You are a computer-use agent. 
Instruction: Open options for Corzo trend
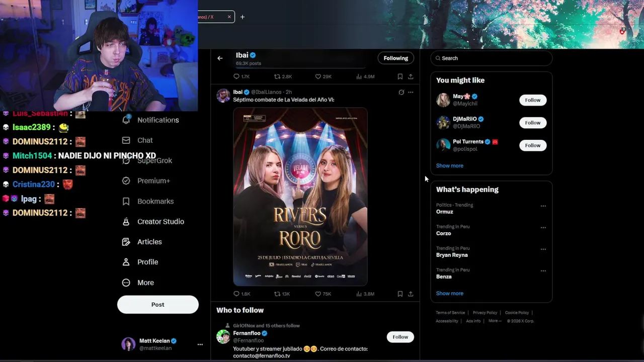pos(543,228)
